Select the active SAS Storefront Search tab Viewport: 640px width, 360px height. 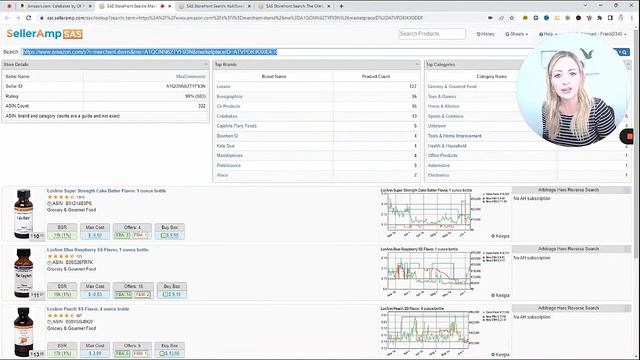pyautogui.click(x=135, y=6)
